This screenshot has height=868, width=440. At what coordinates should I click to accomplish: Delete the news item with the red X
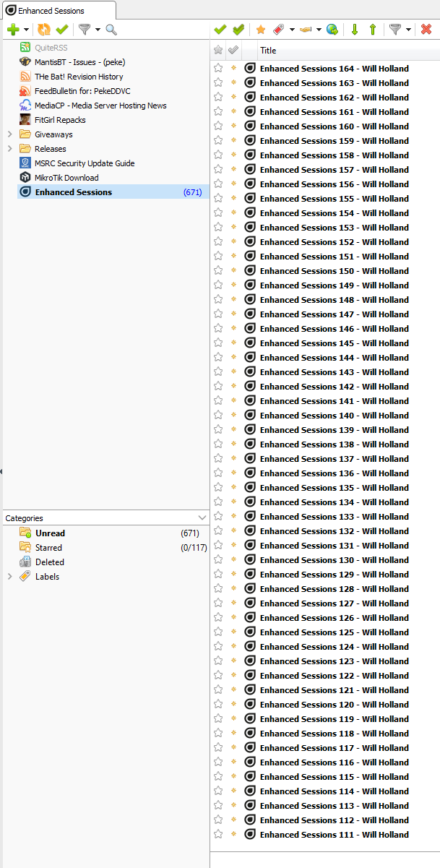click(x=426, y=30)
